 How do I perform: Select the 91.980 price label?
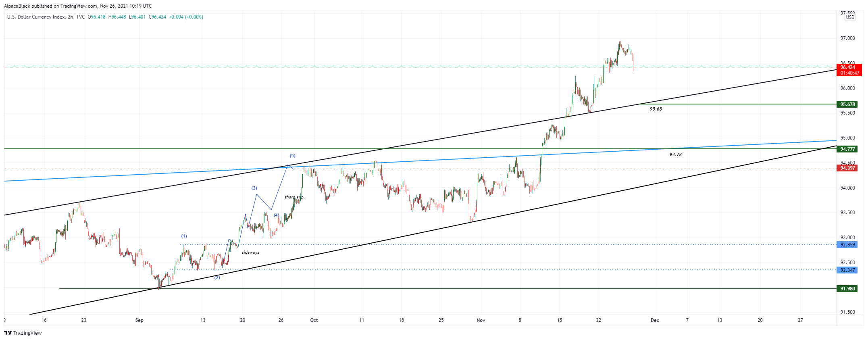[847, 289]
